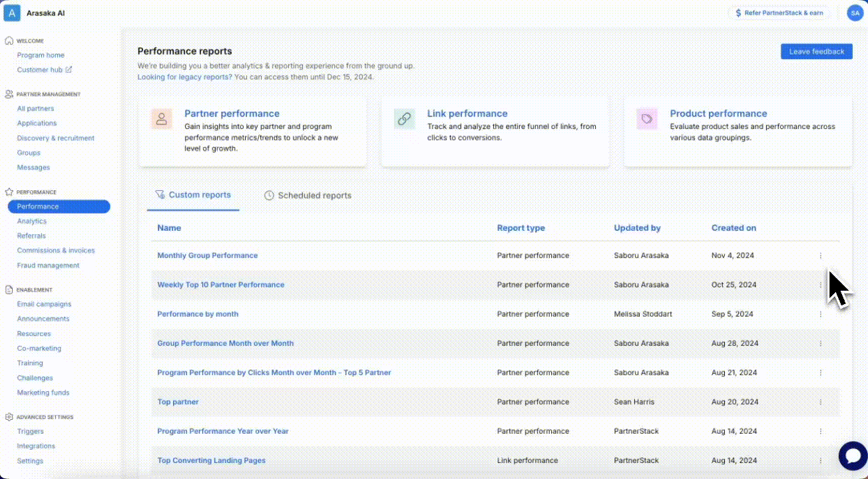This screenshot has height=479, width=868.
Task: Open options menu for the Top 5 Partner report
Action: (820, 373)
